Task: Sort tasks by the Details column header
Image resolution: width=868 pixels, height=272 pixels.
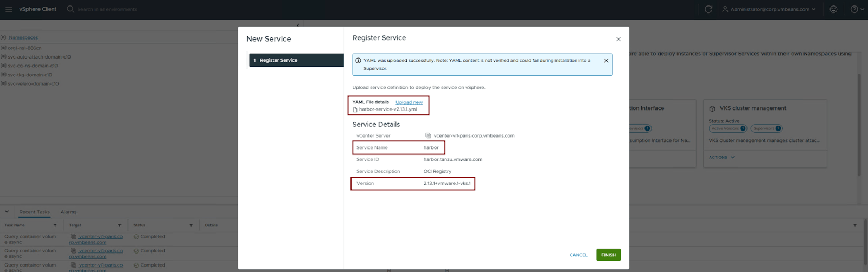Action: point(211,225)
